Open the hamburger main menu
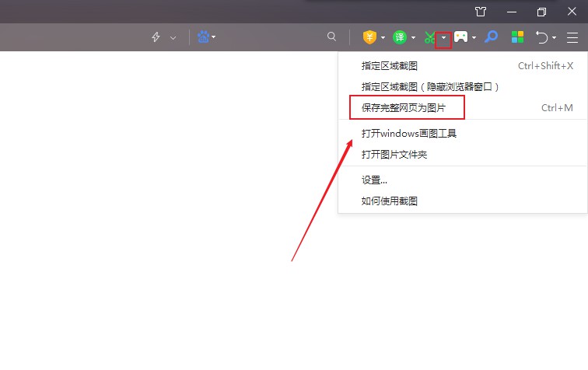 tap(572, 37)
